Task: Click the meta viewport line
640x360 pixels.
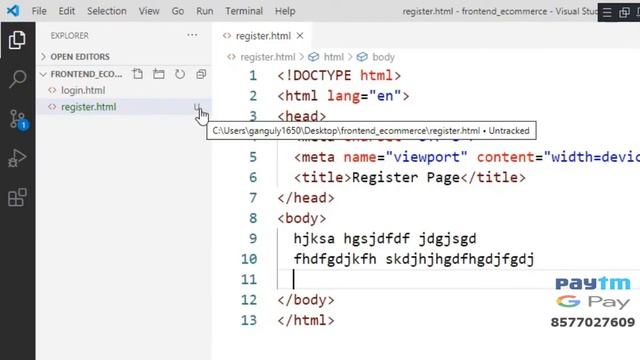Action: (x=467, y=157)
